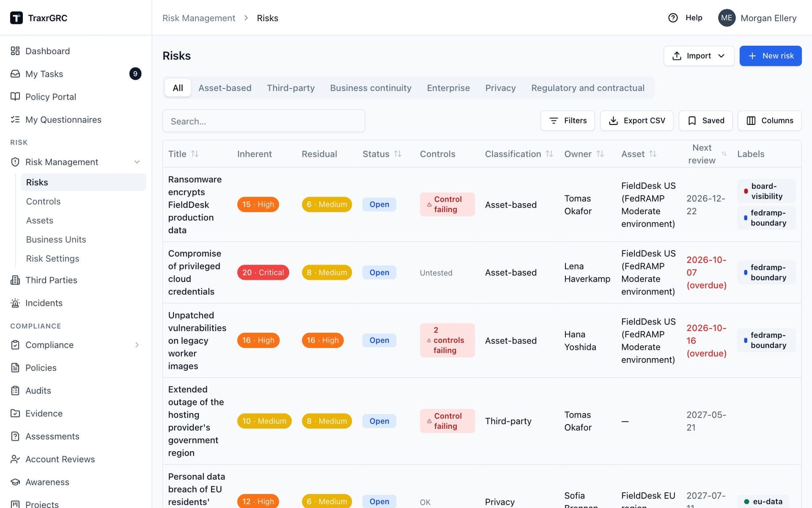Click the '2 controls failing' badge

(x=447, y=340)
